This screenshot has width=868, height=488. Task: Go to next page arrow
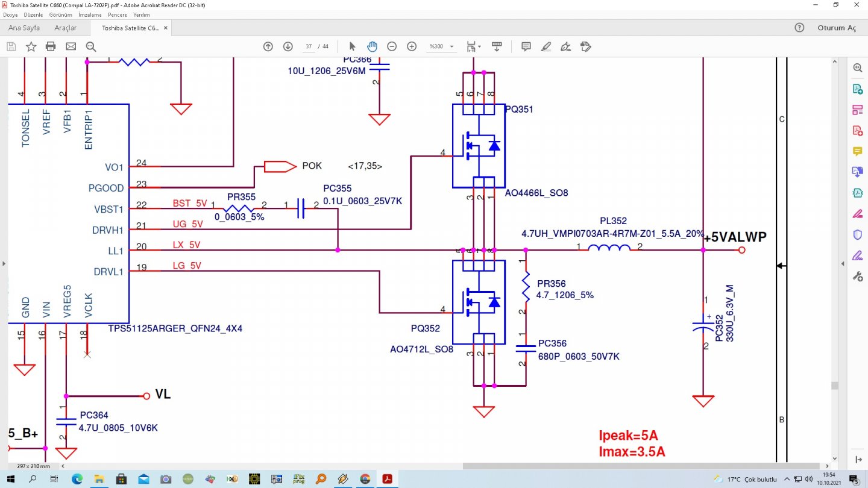[x=288, y=46]
